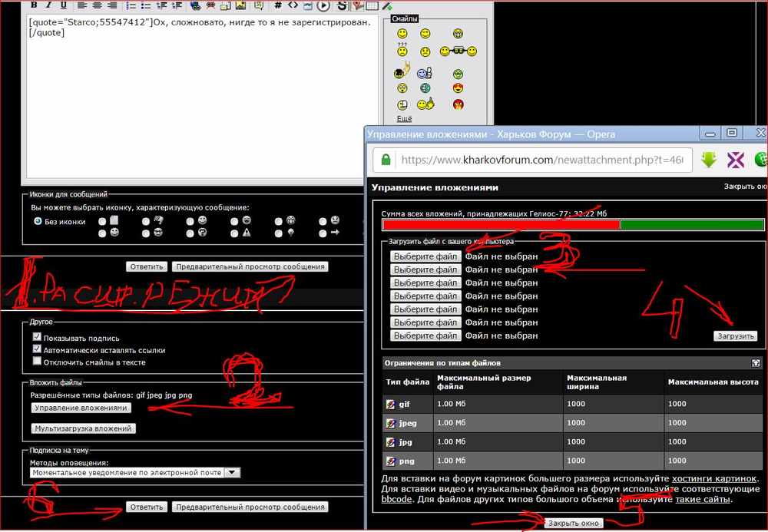Viewport: 768px width, 532px height.
Task: Apply italic formatting from editor toolbar
Action: (x=48, y=5)
